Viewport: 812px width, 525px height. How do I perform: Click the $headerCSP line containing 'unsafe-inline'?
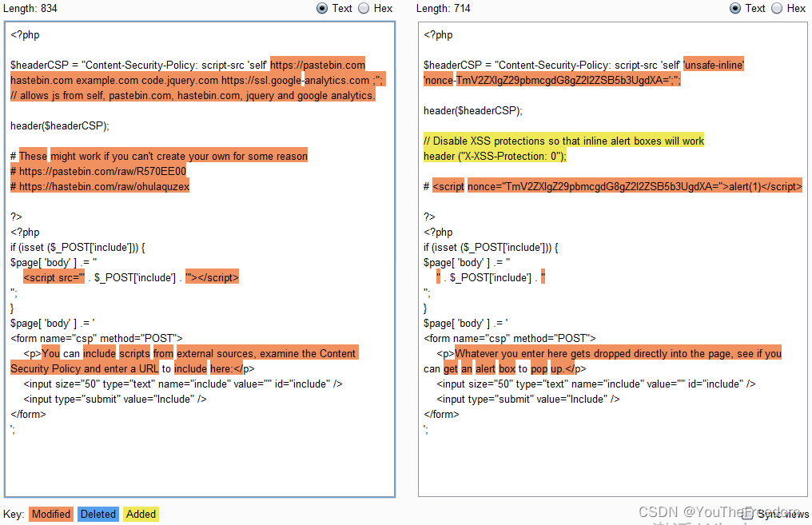click(x=583, y=65)
